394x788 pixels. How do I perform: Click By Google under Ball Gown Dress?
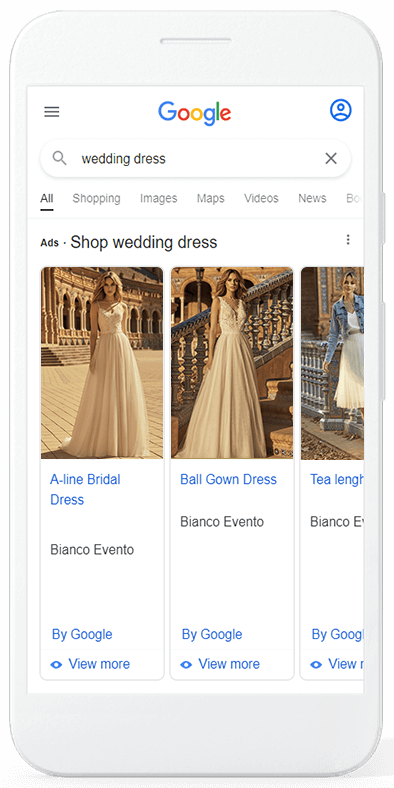(212, 634)
